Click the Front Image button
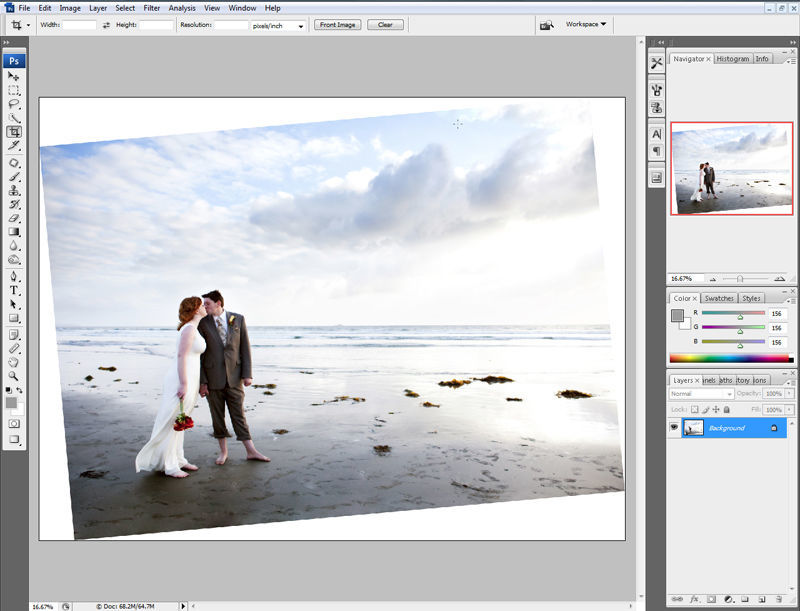The height and width of the screenshot is (611, 800). click(x=338, y=24)
